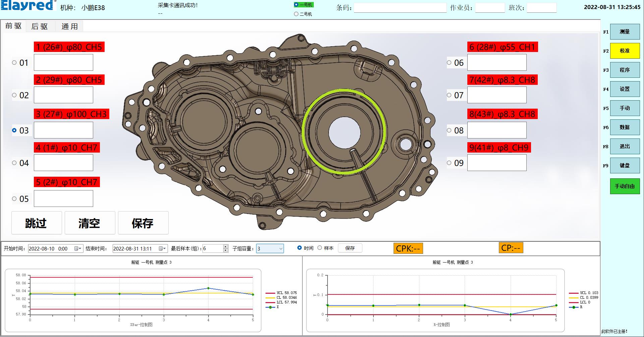
Task: Select the 二号机 machine radio button
Action: pos(296,14)
